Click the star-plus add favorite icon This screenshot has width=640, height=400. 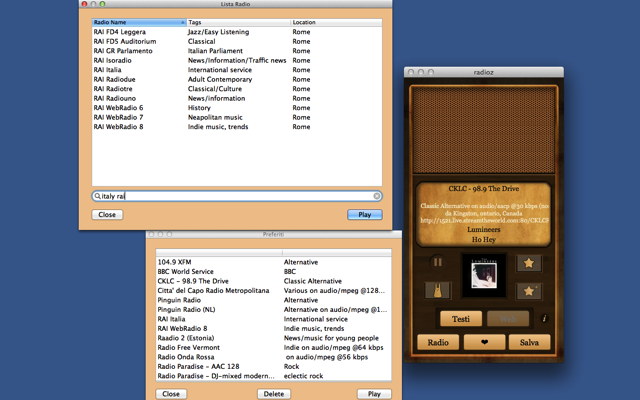click(529, 291)
